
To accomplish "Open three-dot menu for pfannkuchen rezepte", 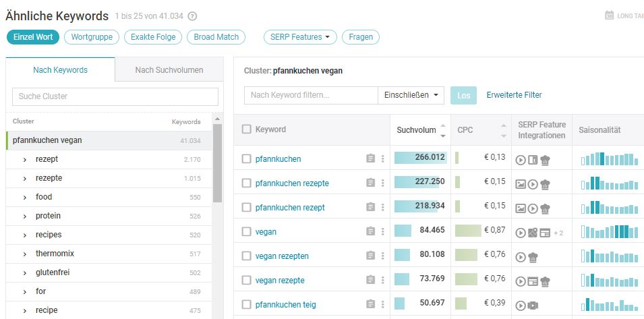I will coord(383,183).
